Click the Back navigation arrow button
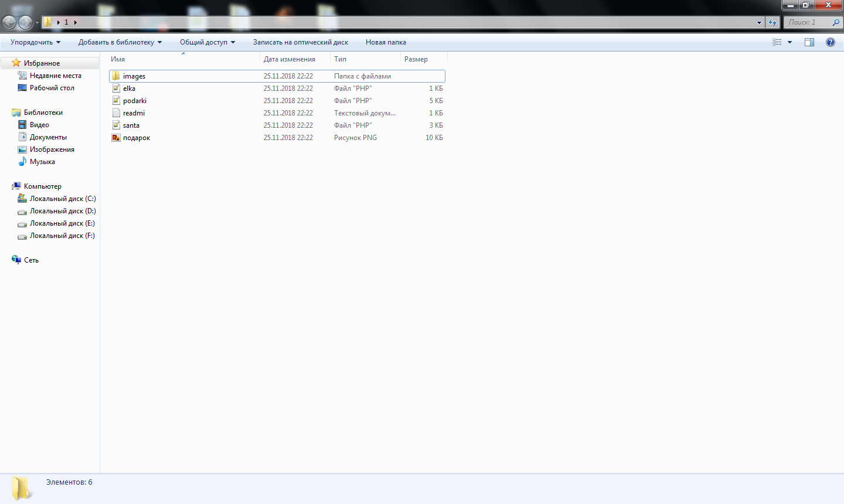 tap(9, 23)
